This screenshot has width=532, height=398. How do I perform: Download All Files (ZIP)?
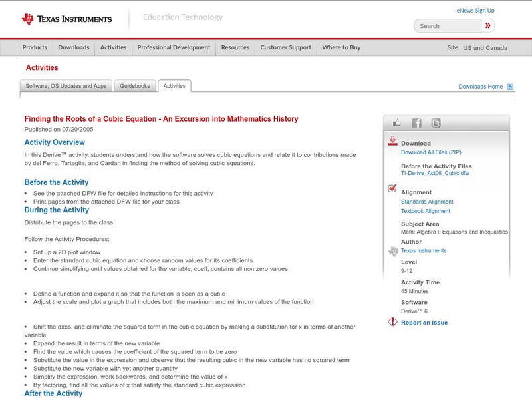pos(431,152)
